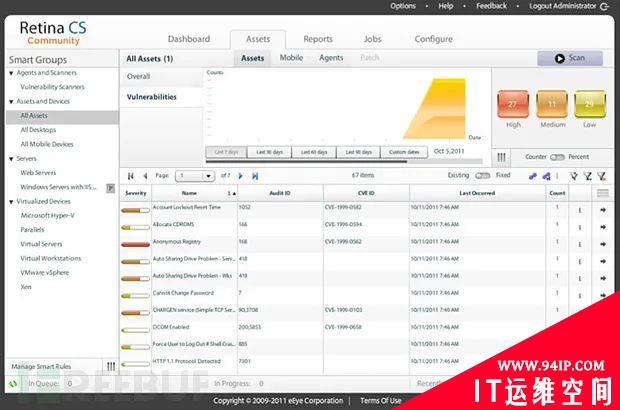Go to the first page of results
The width and height of the screenshot is (620, 410).
tap(131, 176)
